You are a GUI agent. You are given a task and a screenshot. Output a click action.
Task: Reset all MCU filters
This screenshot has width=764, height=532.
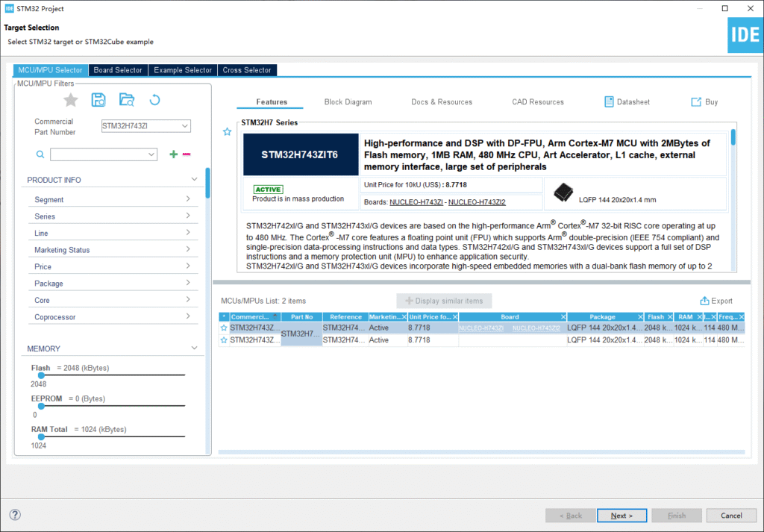point(154,100)
